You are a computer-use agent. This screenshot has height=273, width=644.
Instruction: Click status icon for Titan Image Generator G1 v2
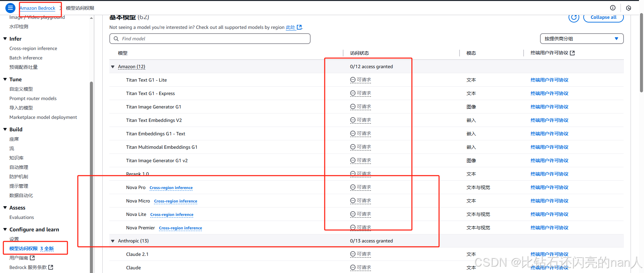[353, 160]
